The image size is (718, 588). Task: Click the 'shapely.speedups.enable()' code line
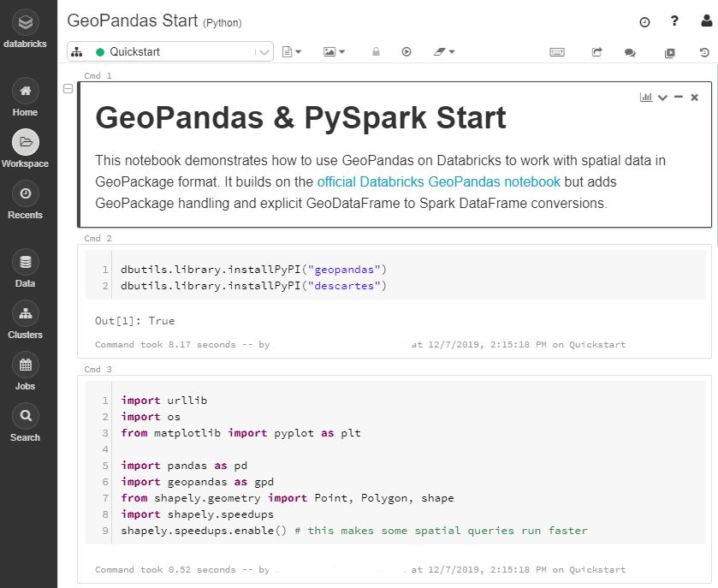point(354,531)
